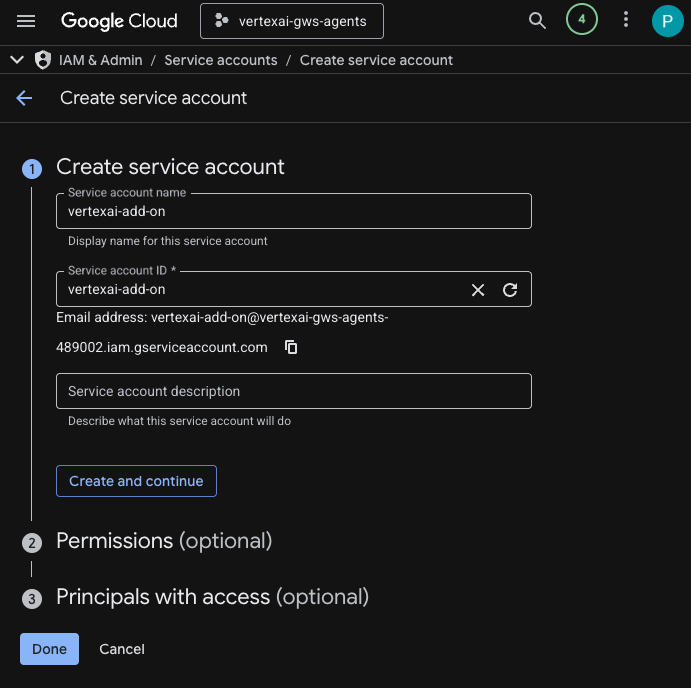Click the IAM & Admin shield icon
The image size is (691, 688).
(x=43, y=60)
